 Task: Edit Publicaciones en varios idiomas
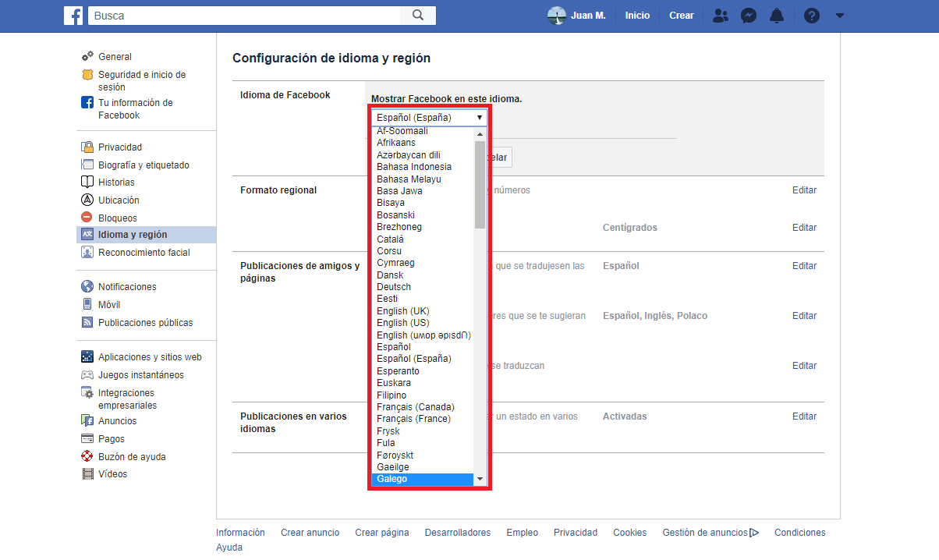804,416
